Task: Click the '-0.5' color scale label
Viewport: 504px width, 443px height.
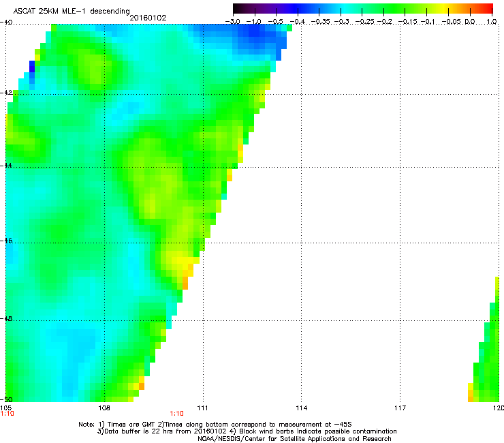Action: (275, 22)
